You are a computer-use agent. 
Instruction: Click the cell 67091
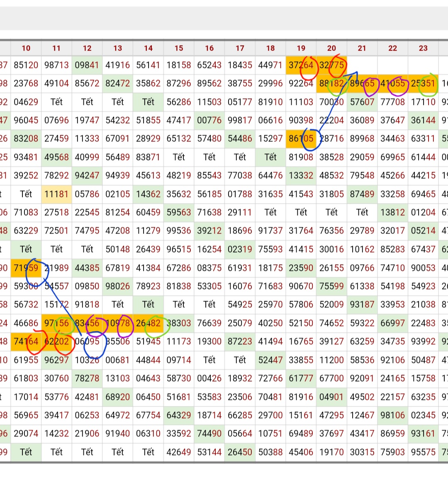[x=117, y=139]
